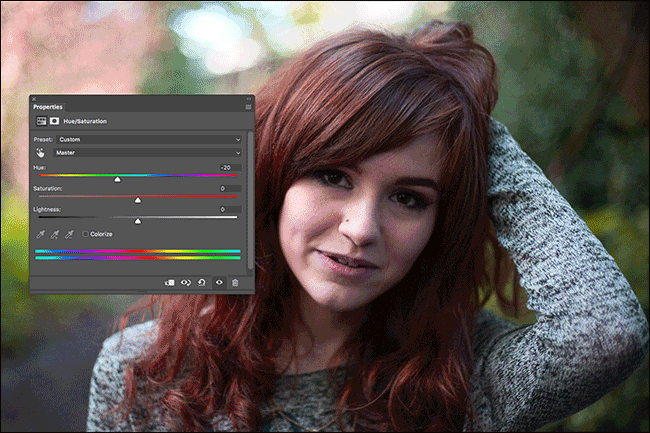Select the eyedropper tool
The width and height of the screenshot is (650, 433).
pyautogui.click(x=40, y=235)
